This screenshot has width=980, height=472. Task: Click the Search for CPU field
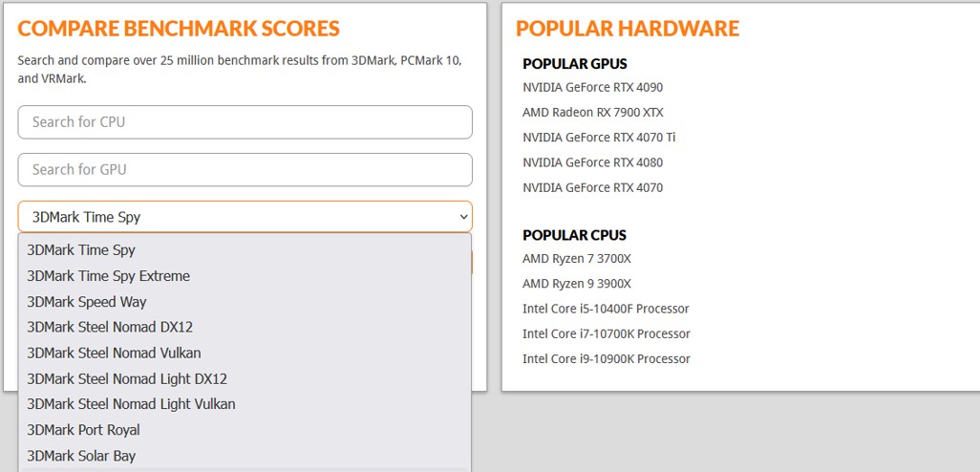click(x=245, y=122)
